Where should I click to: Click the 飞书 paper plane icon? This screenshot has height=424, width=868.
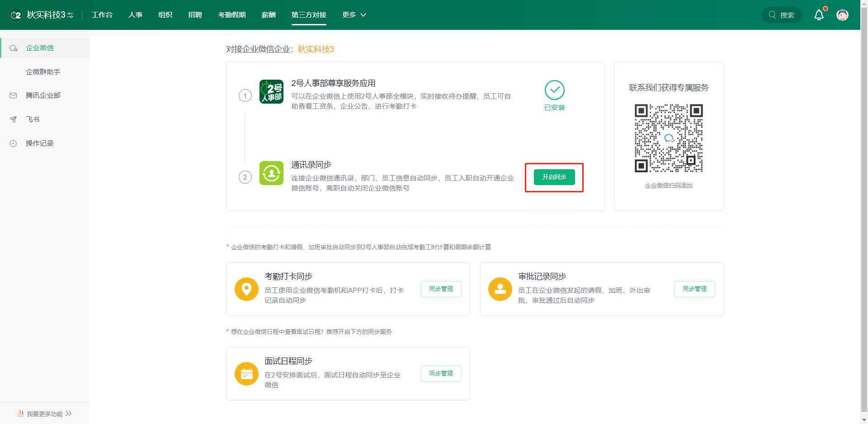pyautogui.click(x=13, y=119)
